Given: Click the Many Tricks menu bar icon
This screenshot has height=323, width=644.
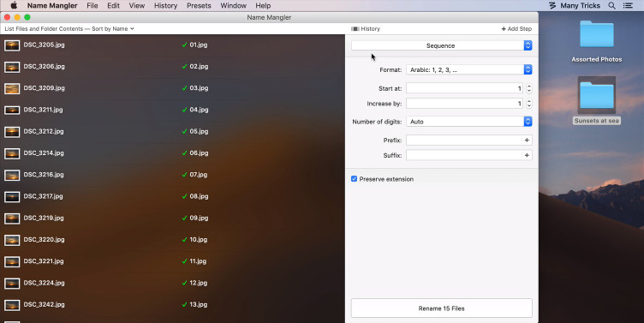Looking at the screenshot, I should coord(552,5).
